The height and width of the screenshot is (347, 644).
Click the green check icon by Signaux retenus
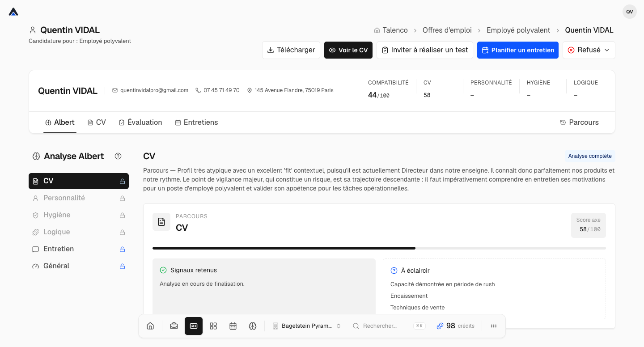coord(163,270)
